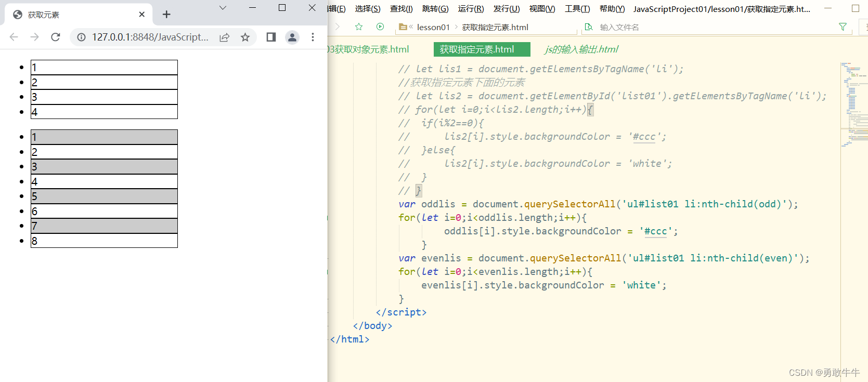Open a new Chrome tab

click(166, 15)
